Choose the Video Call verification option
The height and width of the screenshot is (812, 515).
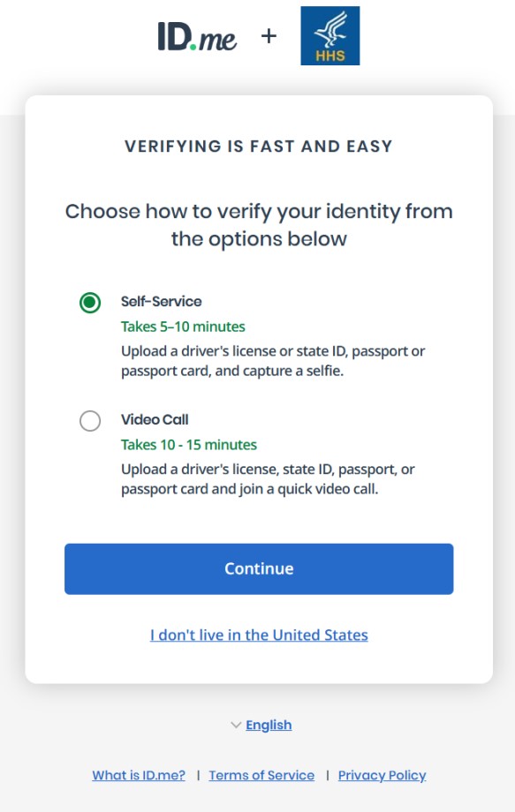(x=89, y=421)
